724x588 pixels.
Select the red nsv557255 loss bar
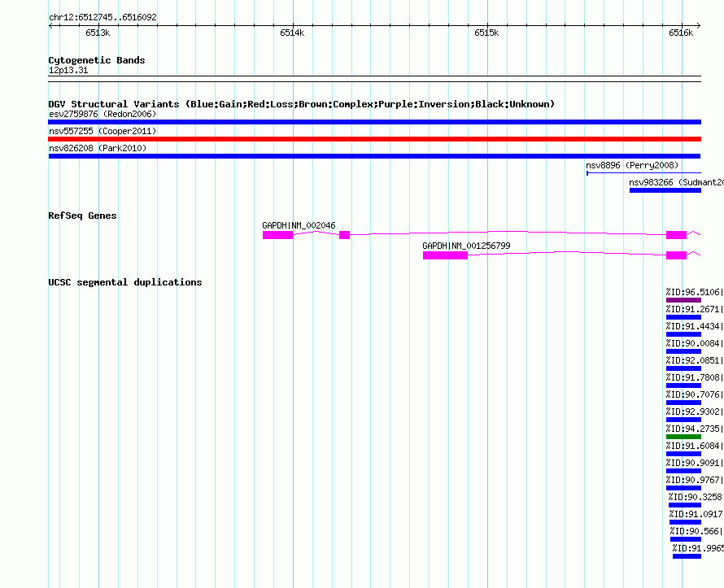(x=374, y=139)
